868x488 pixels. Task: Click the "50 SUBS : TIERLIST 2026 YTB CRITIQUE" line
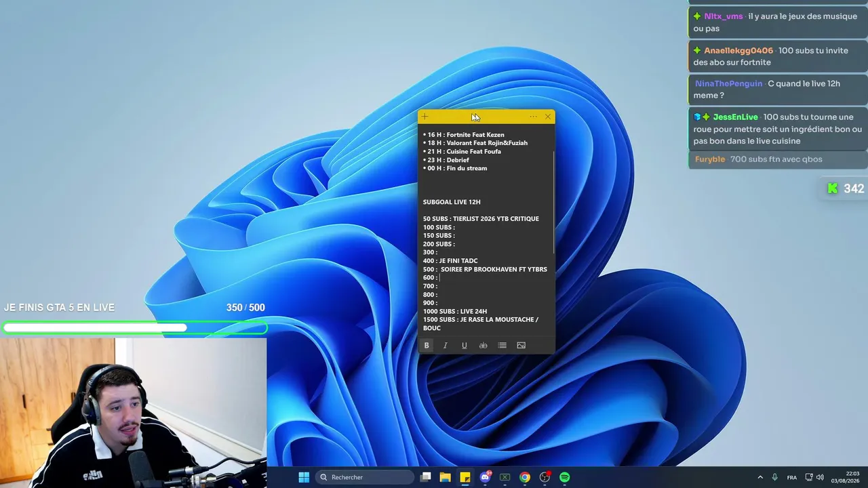click(x=481, y=219)
